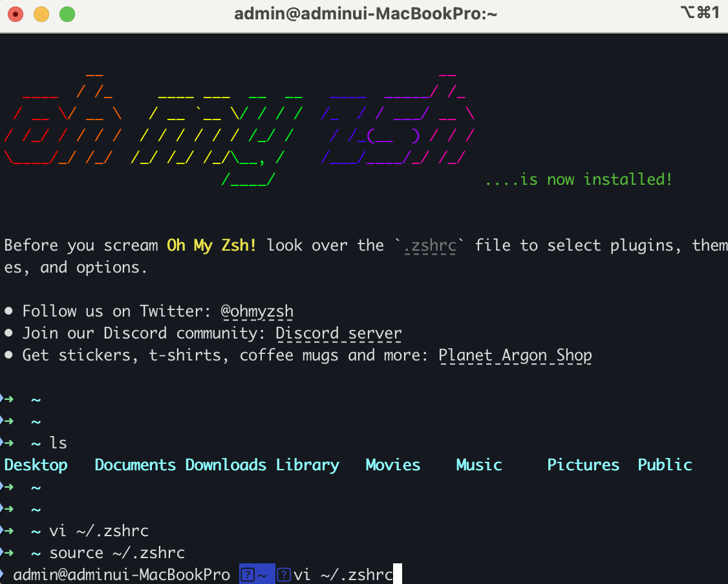Select the Documents folder name in the ls output
Viewport: 728px width, 584px height.
point(135,465)
